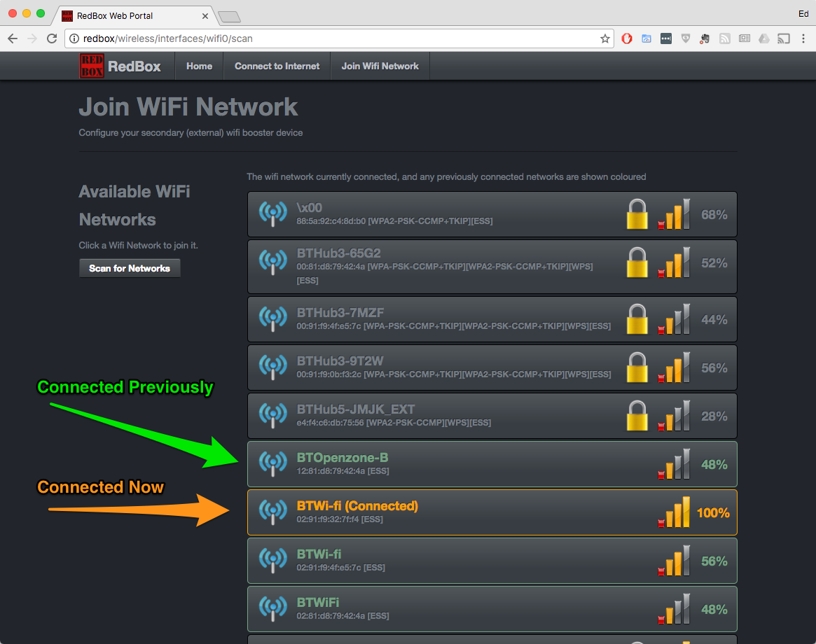Click signal bars on BTOpenzone-B row
The image size is (816, 644).
tap(674, 464)
